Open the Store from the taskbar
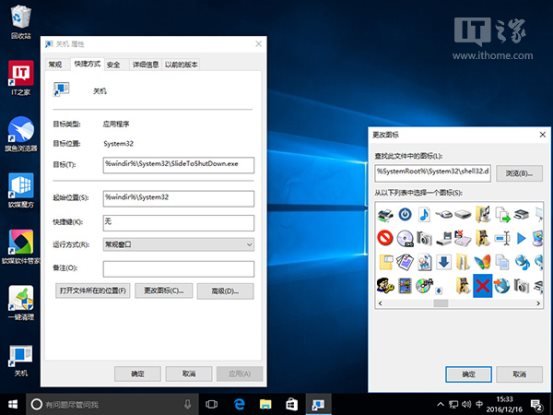This screenshot has width=553, height=415. click(x=291, y=404)
